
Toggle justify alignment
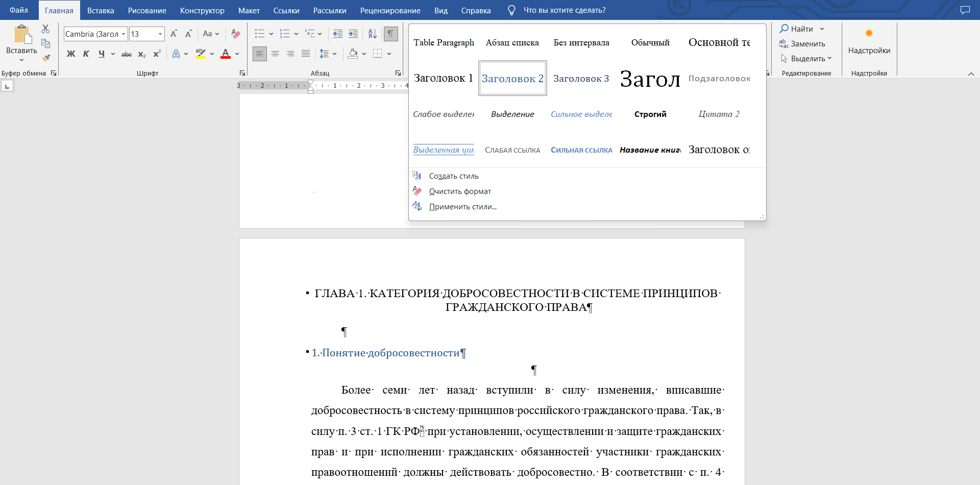click(x=306, y=54)
